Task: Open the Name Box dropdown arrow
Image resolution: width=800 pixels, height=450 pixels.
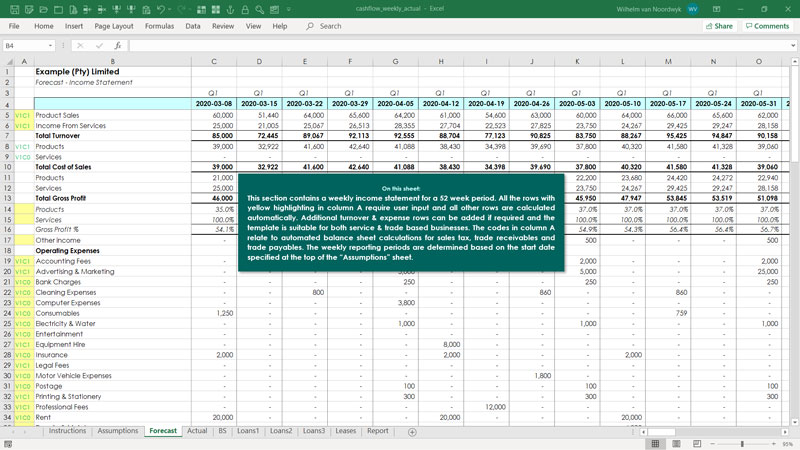Action: click(50, 45)
